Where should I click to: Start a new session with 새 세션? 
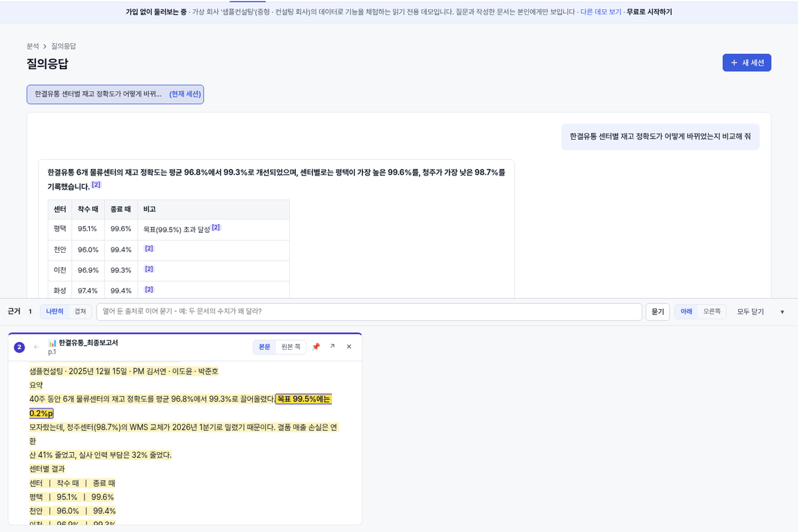747,63
